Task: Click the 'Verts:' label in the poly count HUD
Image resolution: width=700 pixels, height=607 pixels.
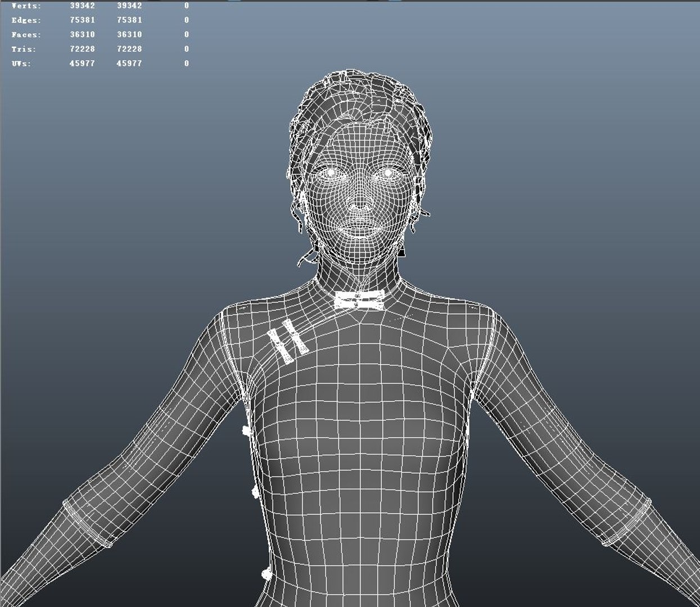Action: pos(26,6)
